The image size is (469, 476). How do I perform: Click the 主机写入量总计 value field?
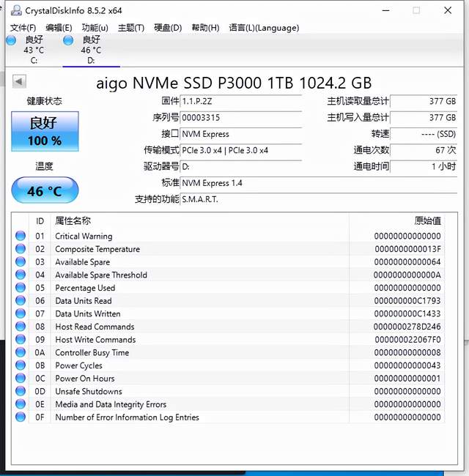point(424,117)
